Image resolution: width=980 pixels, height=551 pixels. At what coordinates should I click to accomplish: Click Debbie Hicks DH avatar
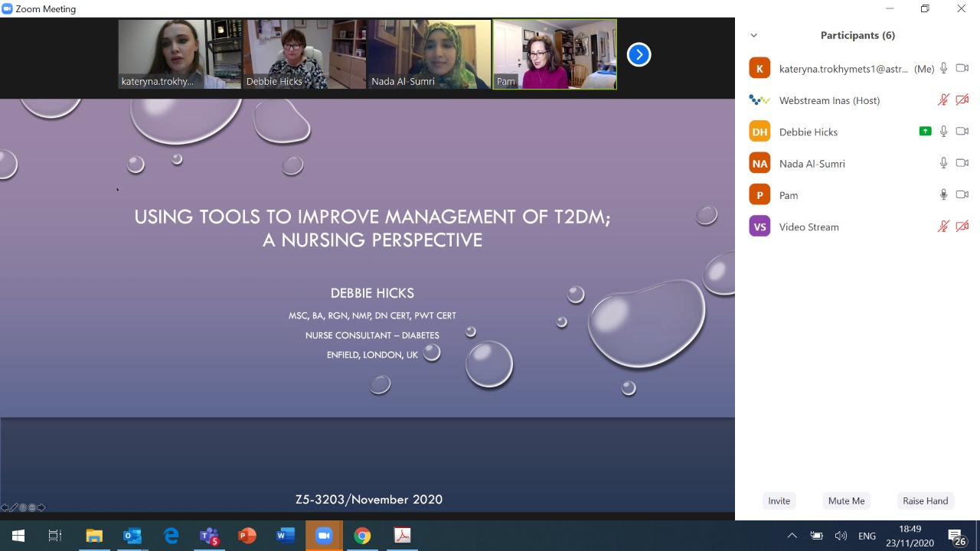(759, 132)
